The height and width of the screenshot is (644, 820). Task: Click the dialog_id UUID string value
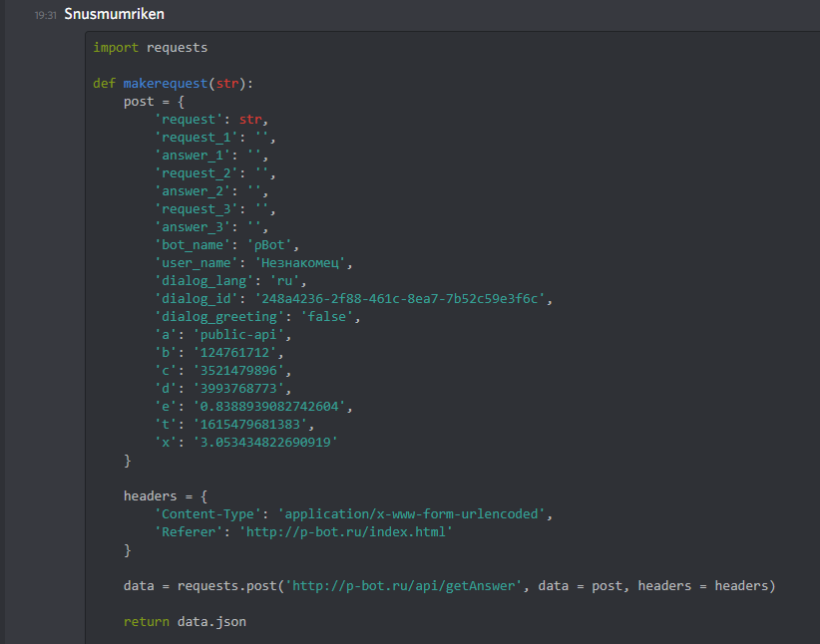[x=402, y=299]
